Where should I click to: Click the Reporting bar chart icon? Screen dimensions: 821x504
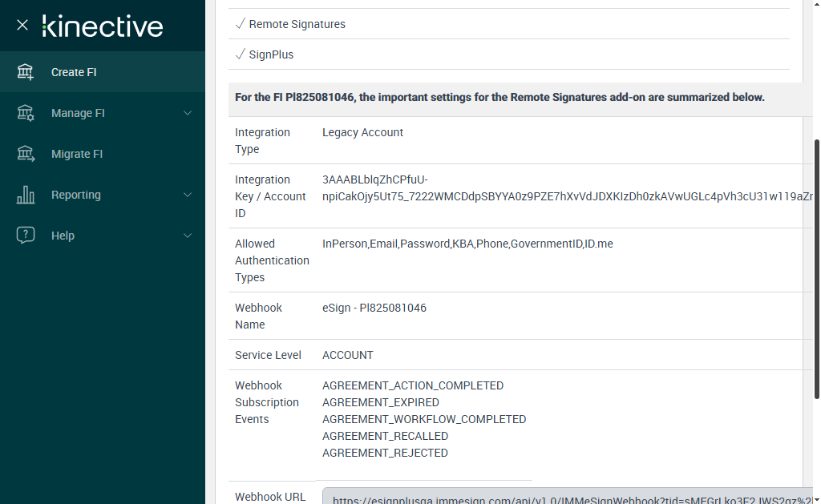pos(26,195)
